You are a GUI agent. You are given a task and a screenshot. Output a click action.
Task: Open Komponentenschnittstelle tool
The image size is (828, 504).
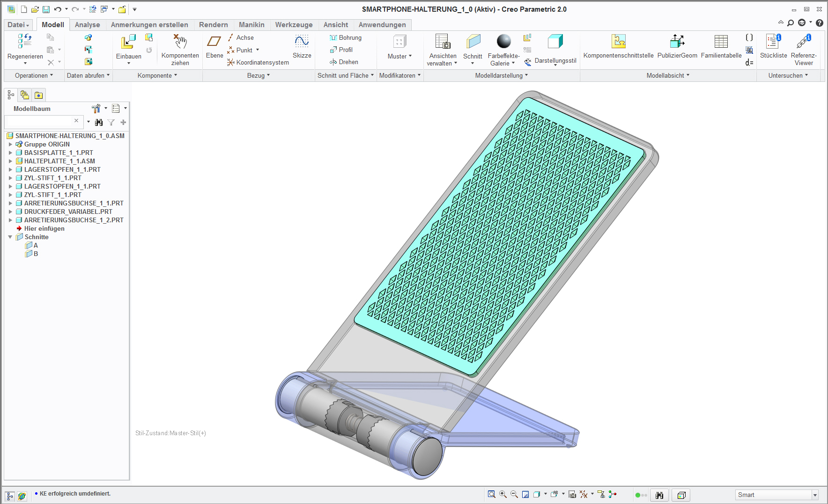point(618,41)
